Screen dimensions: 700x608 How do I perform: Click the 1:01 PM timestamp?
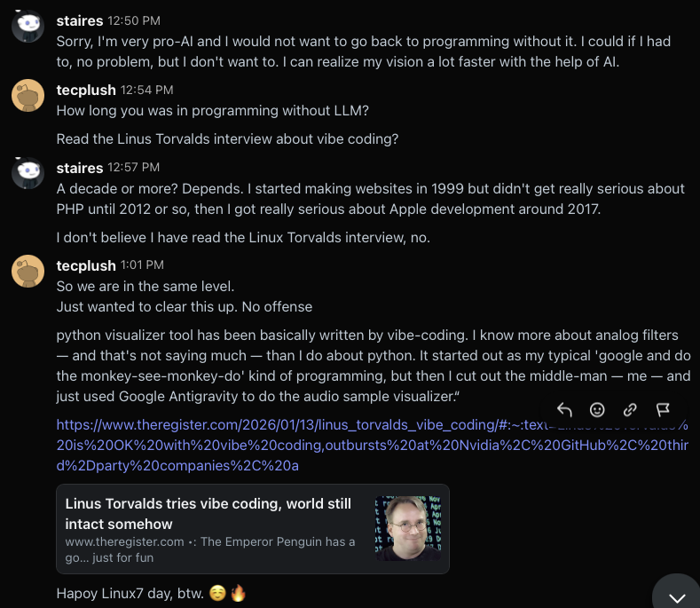(x=142, y=265)
